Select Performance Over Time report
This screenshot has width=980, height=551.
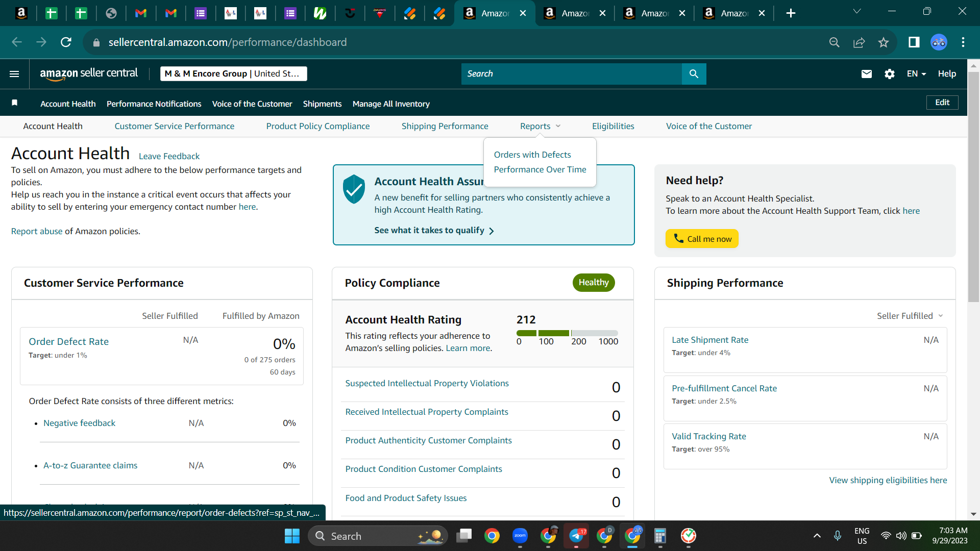tap(540, 169)
